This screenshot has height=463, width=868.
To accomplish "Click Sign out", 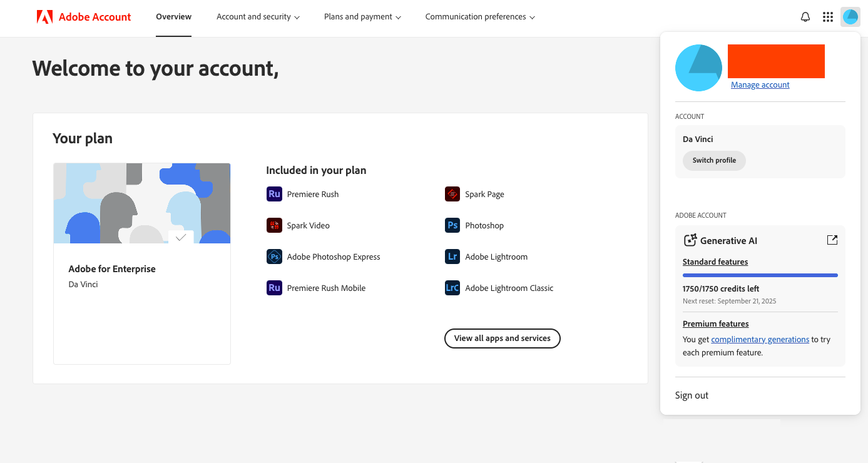I will [692, 395].
